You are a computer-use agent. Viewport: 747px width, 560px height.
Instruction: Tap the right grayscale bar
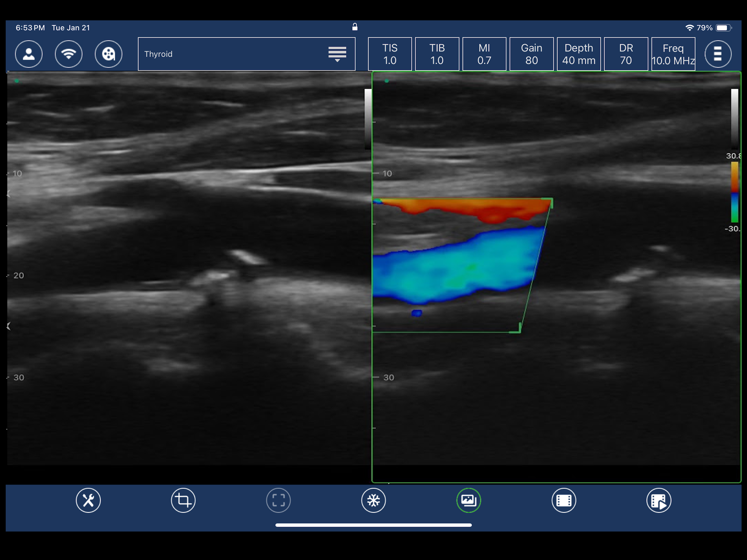click(x=735, y=119)
